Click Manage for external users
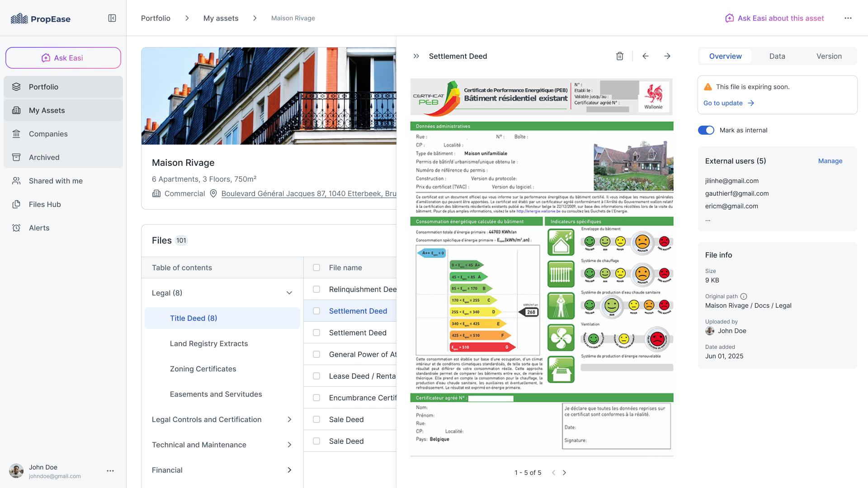Viewport: 868px width, 488px height. point(830,161)
